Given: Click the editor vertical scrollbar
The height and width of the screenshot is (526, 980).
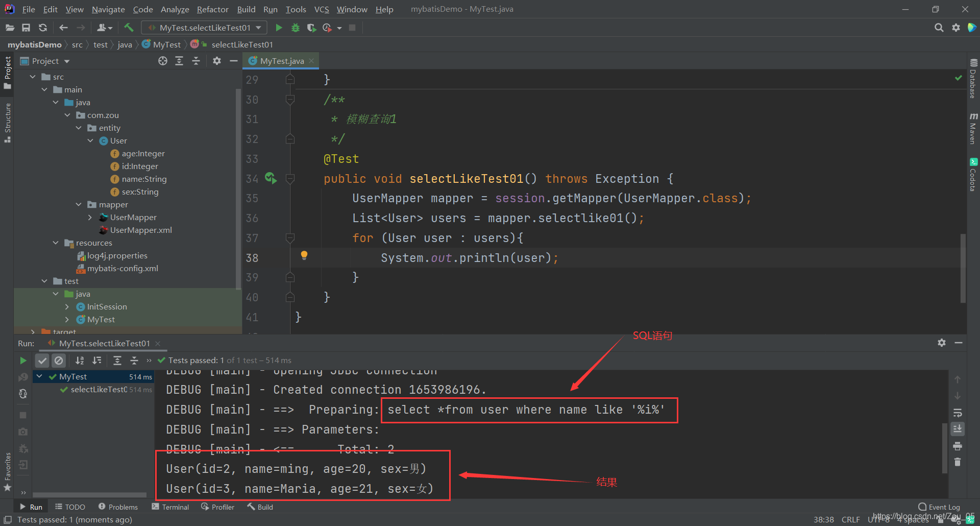Looking at the screenshot, I should pos(963,268).
